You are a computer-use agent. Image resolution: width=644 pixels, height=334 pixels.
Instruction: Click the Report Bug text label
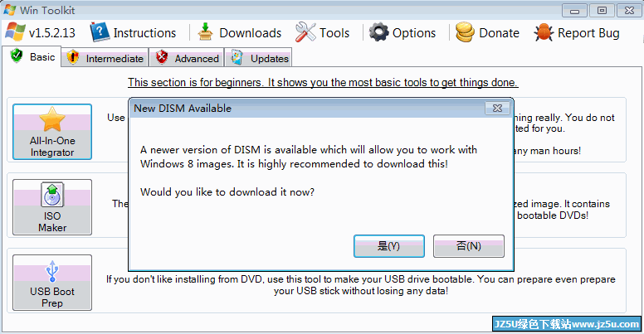pyautogui.click(x=588, y=33)
